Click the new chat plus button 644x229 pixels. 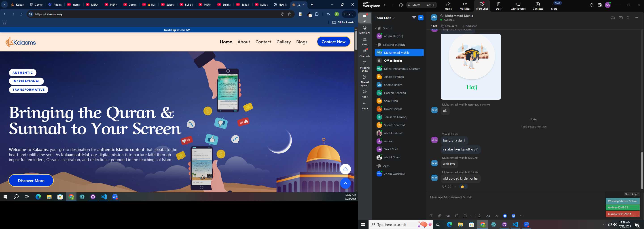click(421, 18)
